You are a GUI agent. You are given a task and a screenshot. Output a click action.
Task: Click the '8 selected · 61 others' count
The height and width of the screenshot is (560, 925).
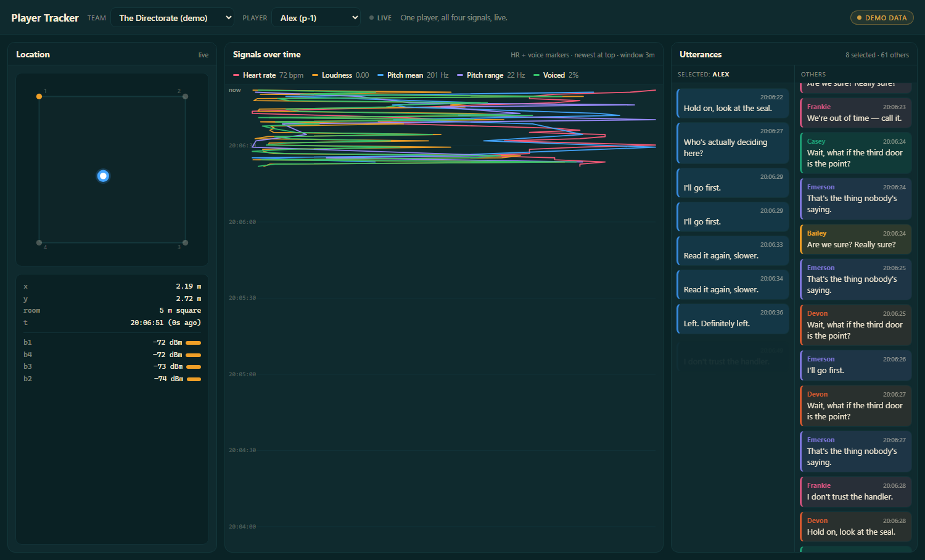click(877, 55)
